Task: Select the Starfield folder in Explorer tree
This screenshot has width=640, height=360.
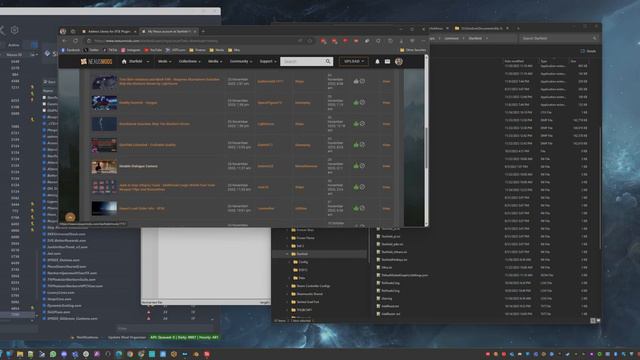Action: (302, 254)
